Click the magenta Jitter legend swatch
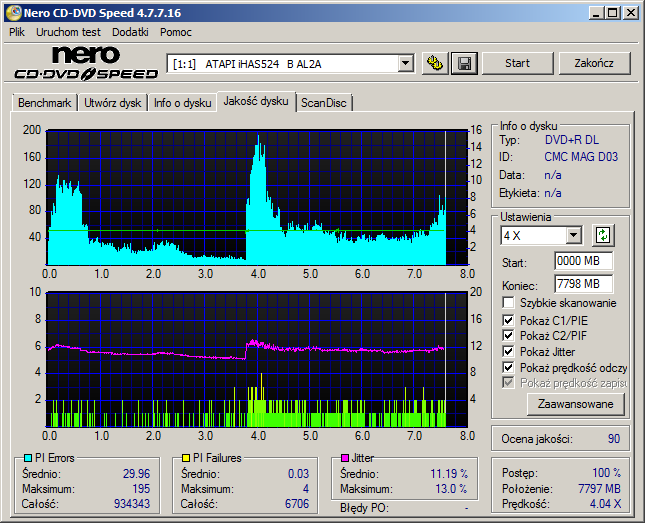Viewport: 645px width, 523px height. (x=345, y=458)
